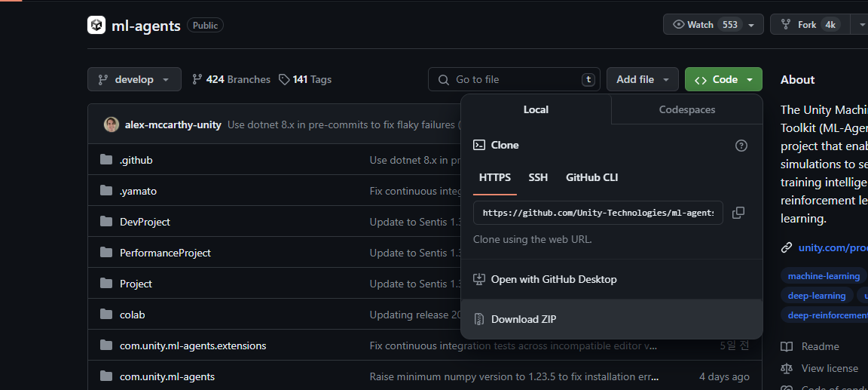Click the colab folder icon
This screenshot has width=868, height=390.
point(106,314)
